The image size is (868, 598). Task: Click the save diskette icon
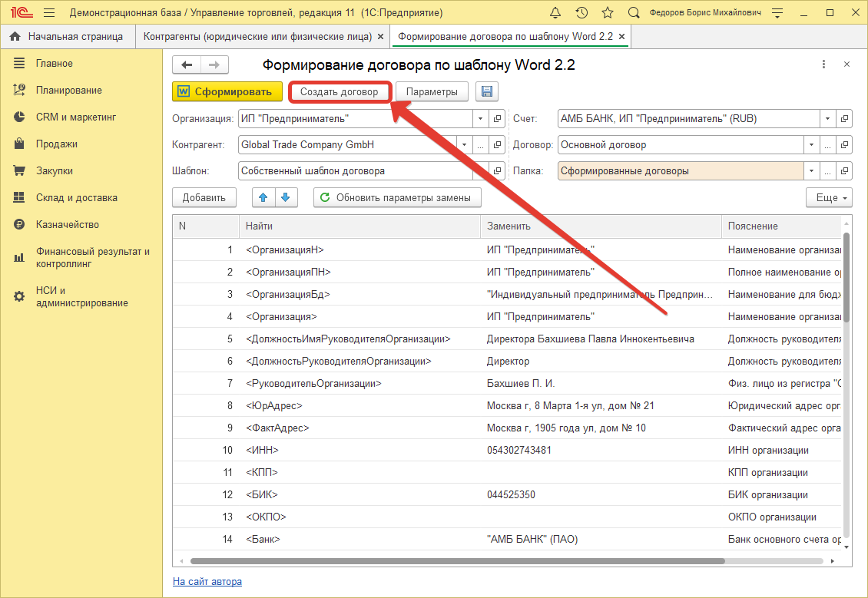point(486,92)
